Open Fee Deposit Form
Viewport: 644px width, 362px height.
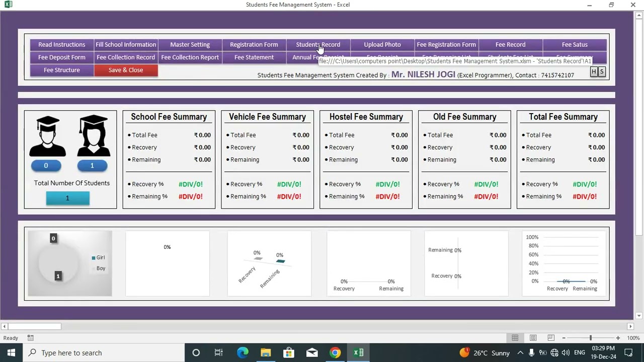[62, 57]
